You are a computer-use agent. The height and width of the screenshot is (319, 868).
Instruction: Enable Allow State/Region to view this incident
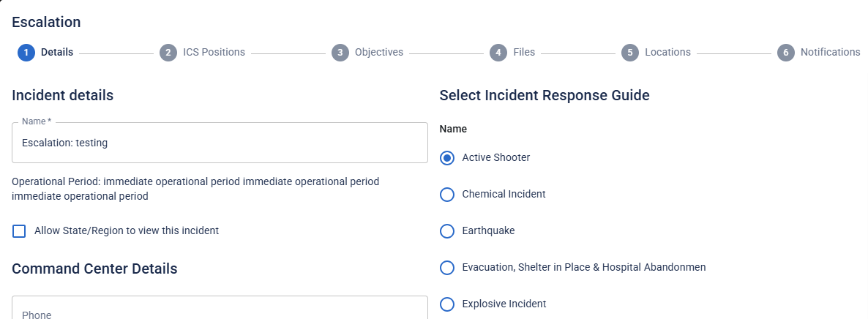coord(20,231)
